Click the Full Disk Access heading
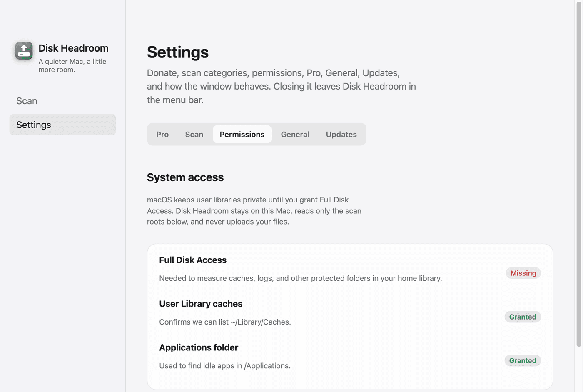This screenshot has width=583, height=392. point(193,260)
